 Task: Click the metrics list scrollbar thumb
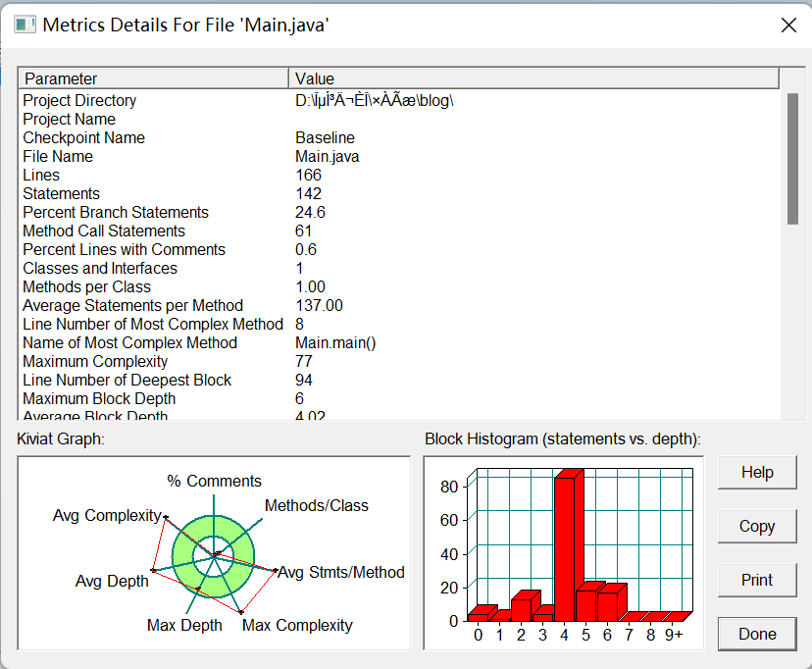tap(792, 159)
